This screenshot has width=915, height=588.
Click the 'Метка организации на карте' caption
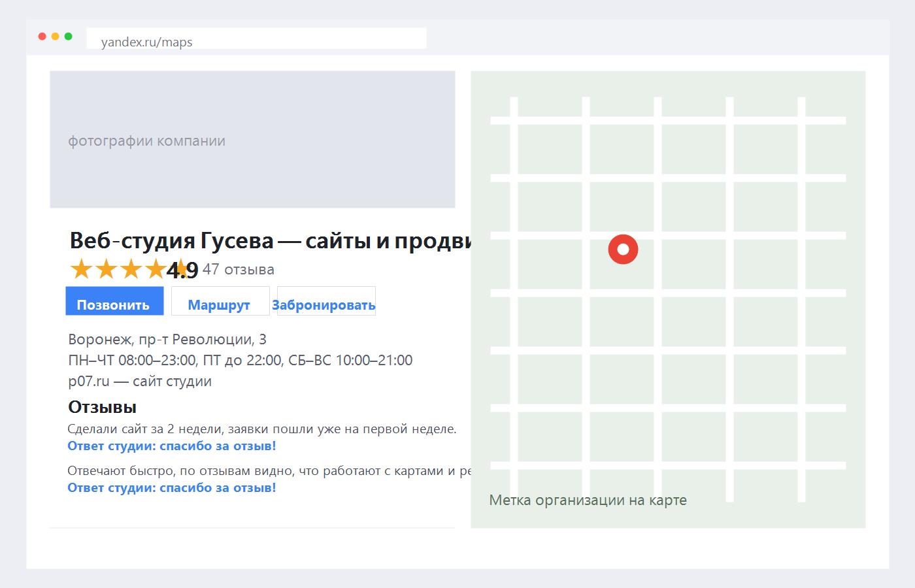point(588,500)
